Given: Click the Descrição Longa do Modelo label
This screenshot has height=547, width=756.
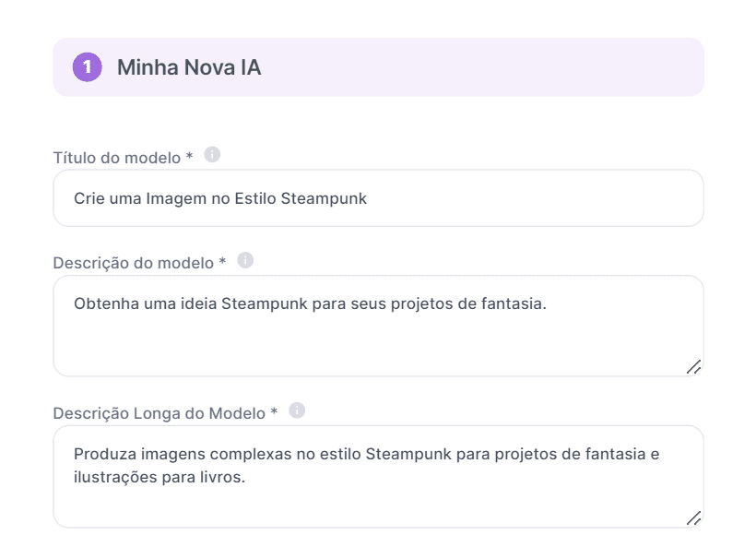Looking at the screenshot, I should (165, 413).
